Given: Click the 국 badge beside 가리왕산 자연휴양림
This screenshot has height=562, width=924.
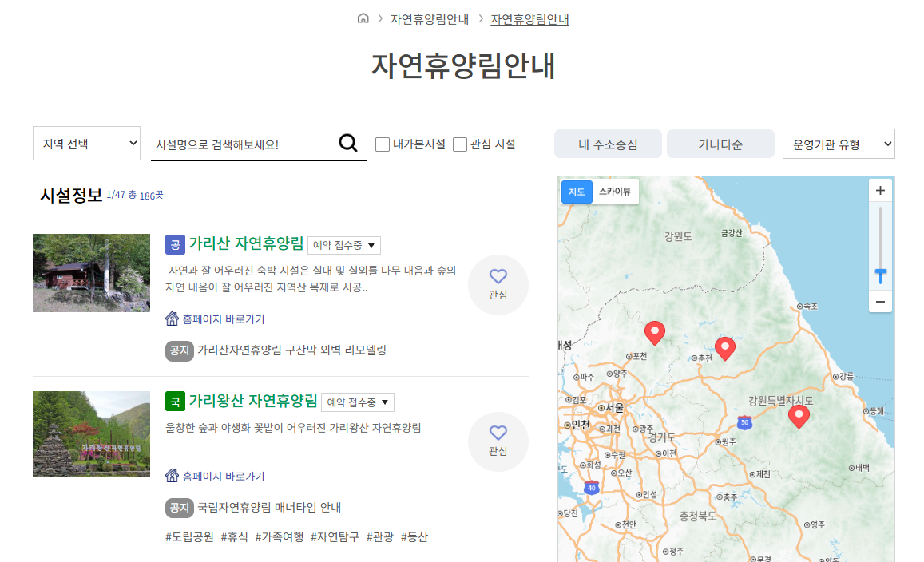Looking at the screenshot, I should (175, 402).
